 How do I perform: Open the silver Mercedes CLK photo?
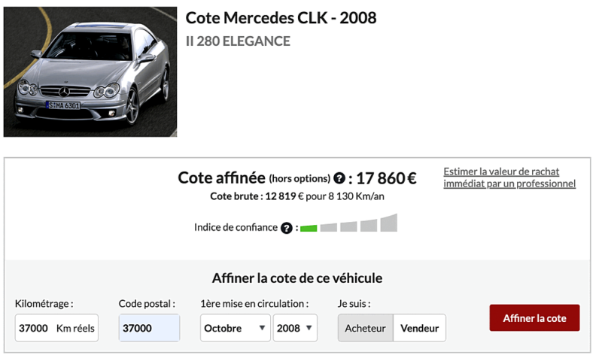coord(90,72)
